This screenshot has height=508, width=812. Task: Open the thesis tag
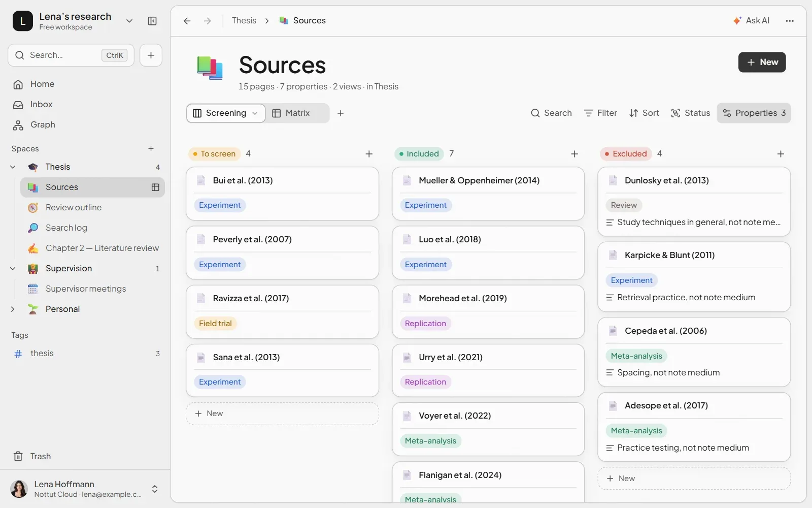click(x=85, y=354)
